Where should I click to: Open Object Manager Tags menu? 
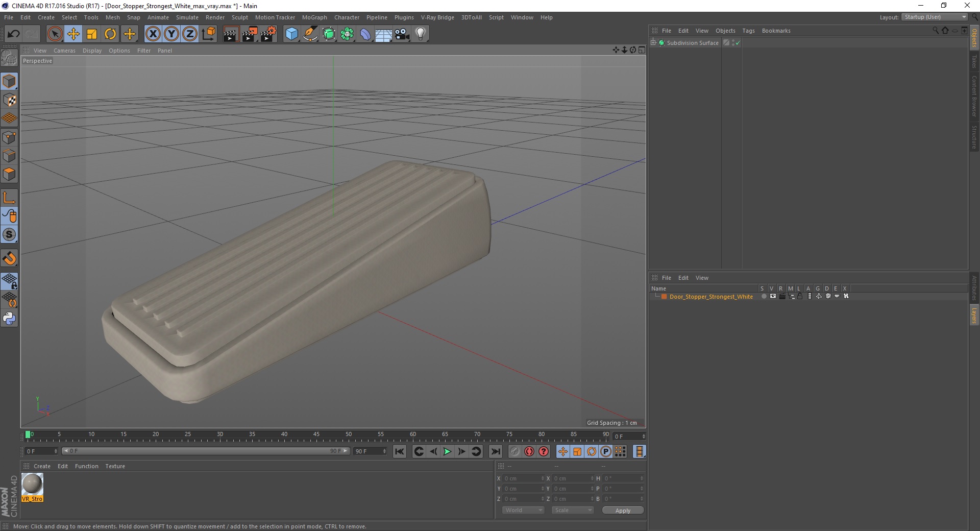click(x=748, y=31)
